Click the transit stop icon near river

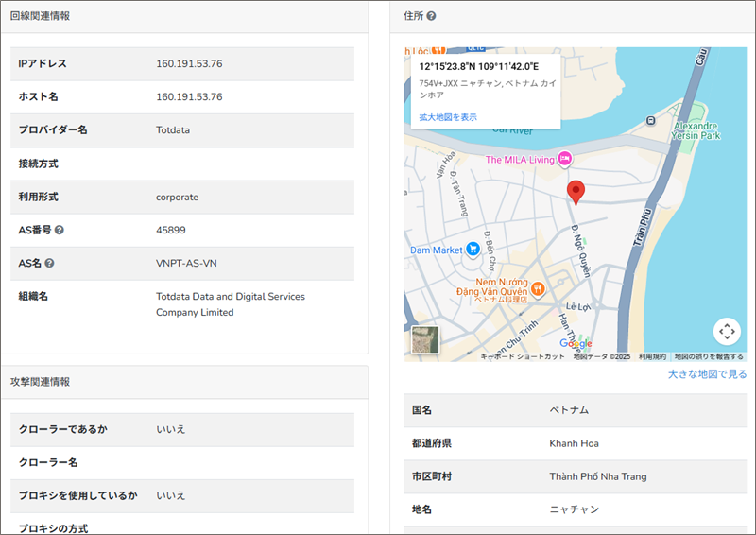(x=651, y=120)
